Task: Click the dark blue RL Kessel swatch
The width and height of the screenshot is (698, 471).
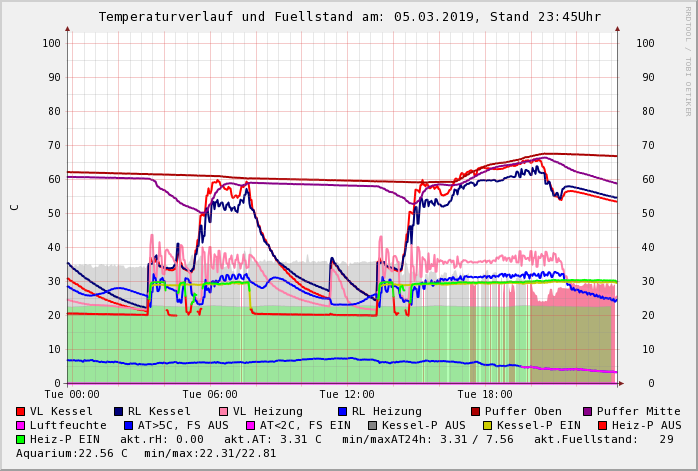Action: click(x=118, y=411)
